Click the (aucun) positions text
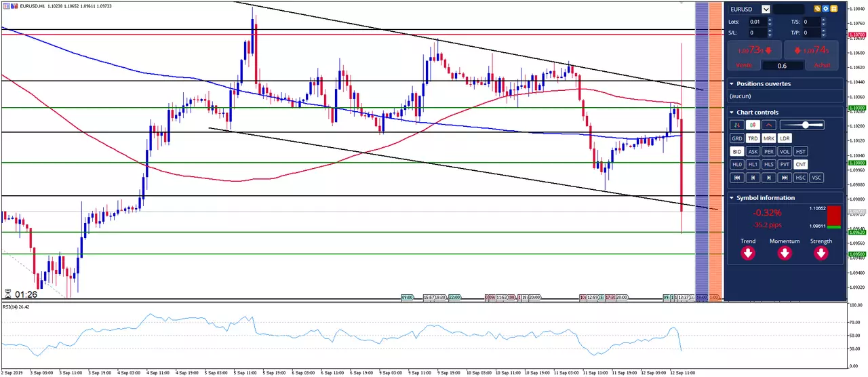The image size is (868, 377). click(741, 97)
